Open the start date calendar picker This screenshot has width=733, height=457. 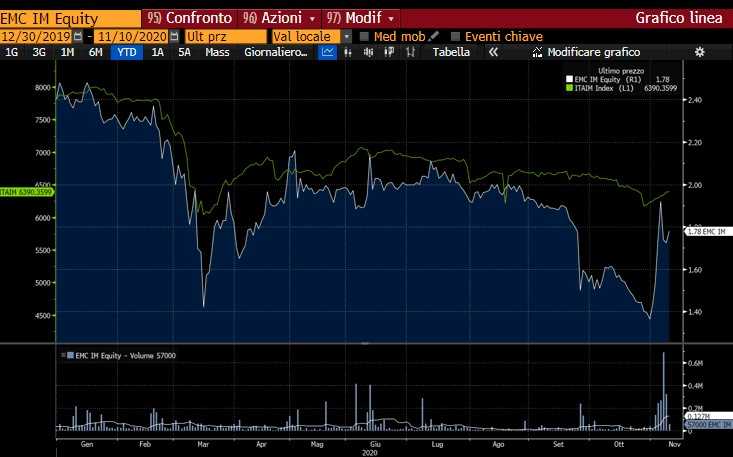coord(78,36)
